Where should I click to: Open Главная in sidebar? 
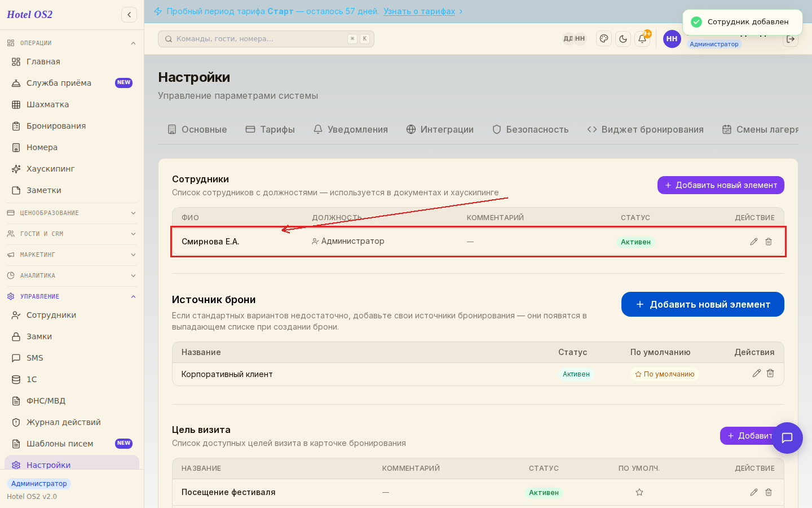[x=72, y=62]
